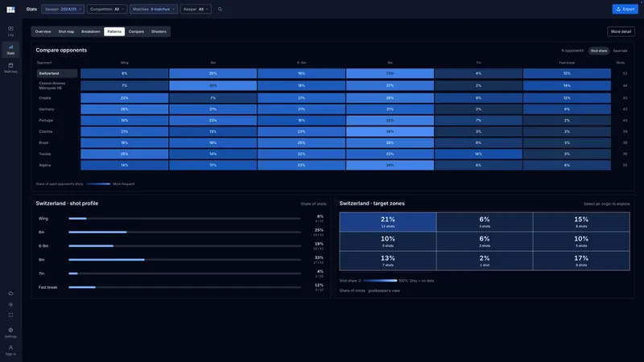644x362 pixels.
Task: Click Cesson-Rennes Fast break 14% cell
Action: pyautogui.click(x=567, y=86)
